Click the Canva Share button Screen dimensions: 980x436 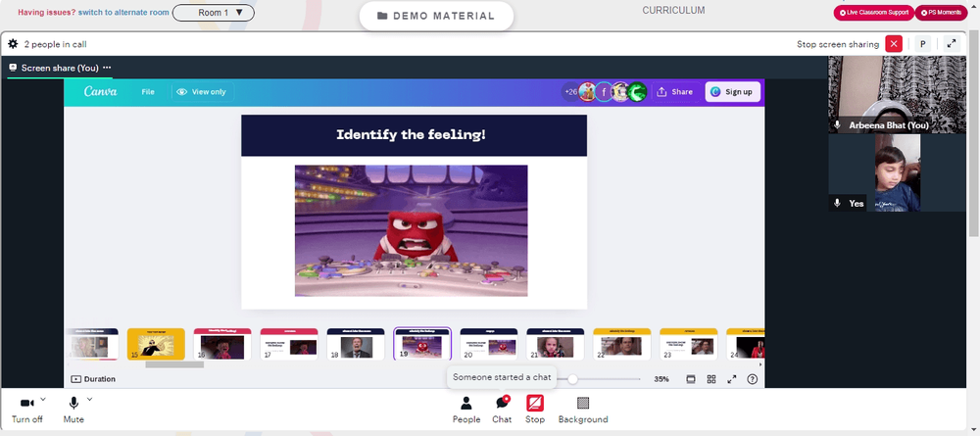(x=675, y=92)
